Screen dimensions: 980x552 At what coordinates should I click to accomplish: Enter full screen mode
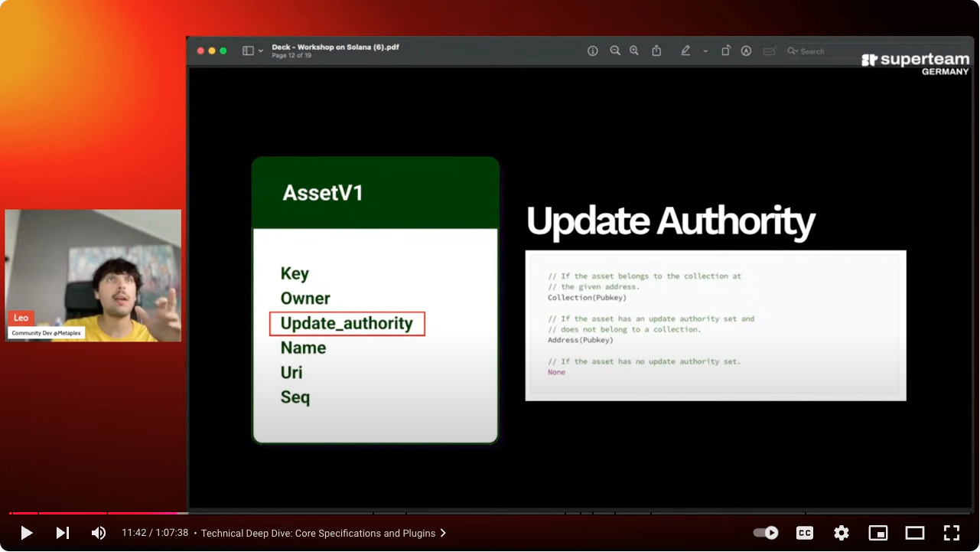[x=951, y=533]
